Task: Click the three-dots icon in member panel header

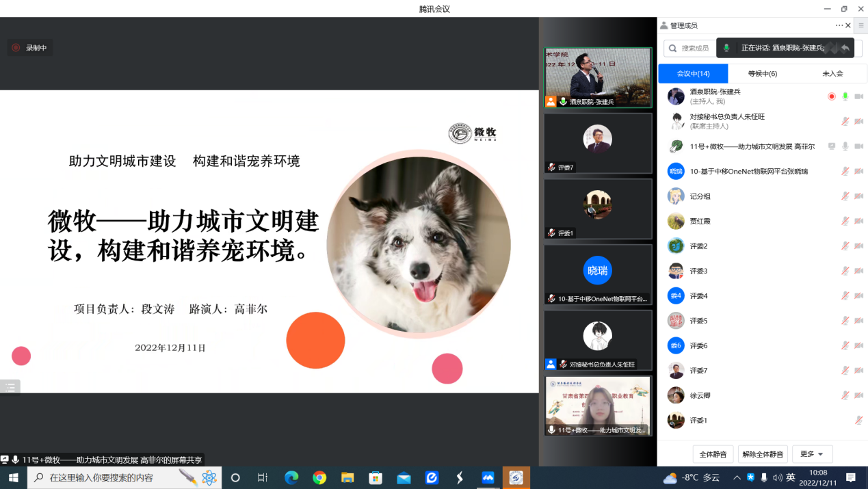Action: click(x=839, y=25)
